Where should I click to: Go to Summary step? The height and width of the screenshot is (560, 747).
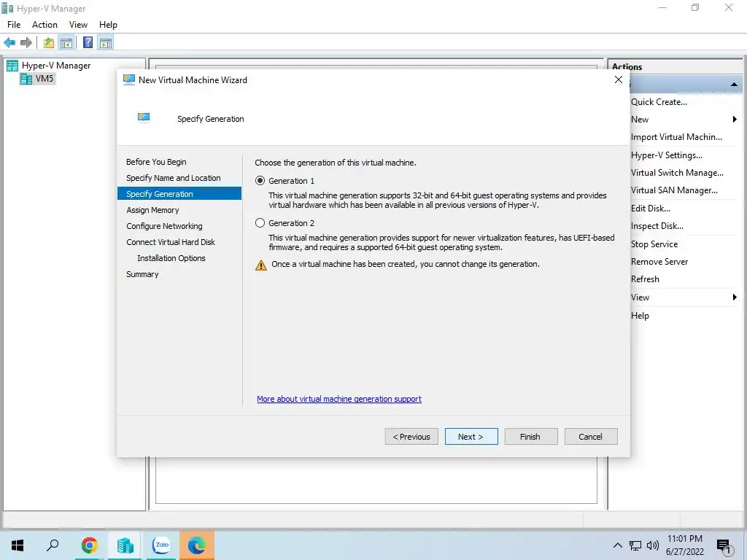coord(142,274)
